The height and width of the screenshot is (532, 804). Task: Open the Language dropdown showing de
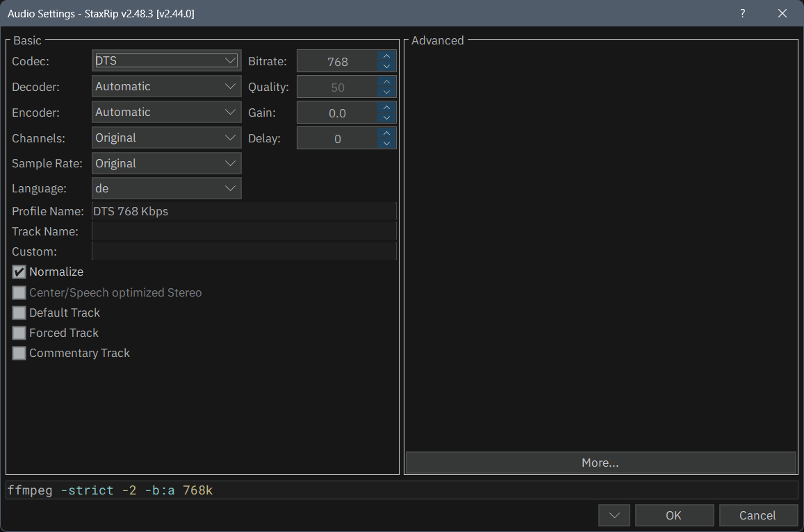pyautogui.click(x=167, y=188)
